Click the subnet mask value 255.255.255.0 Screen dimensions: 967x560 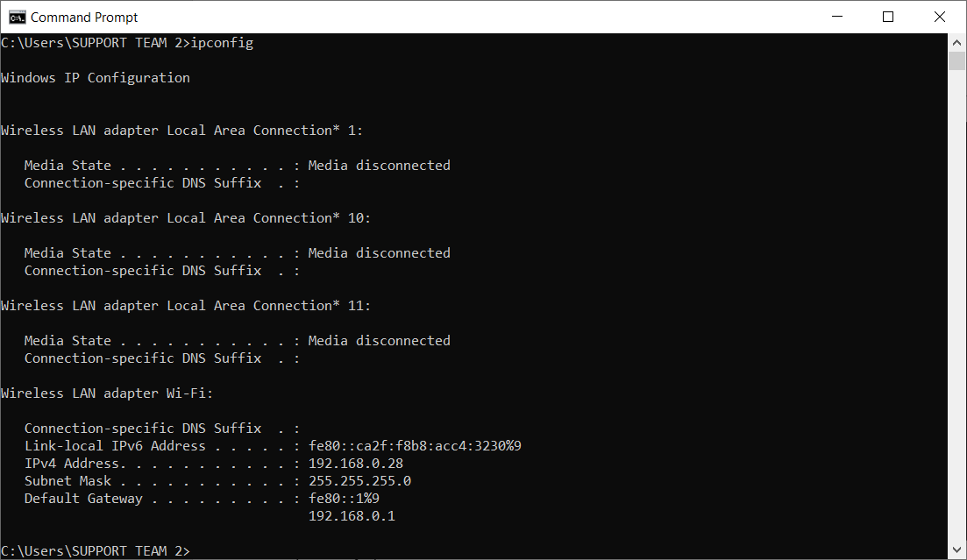point(359,481)
